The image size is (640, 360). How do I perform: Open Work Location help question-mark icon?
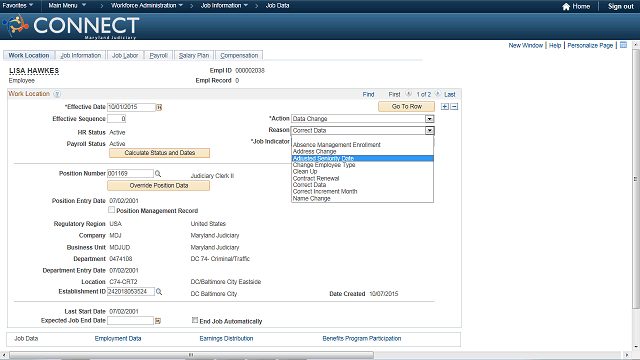click(x=57, y=94)
